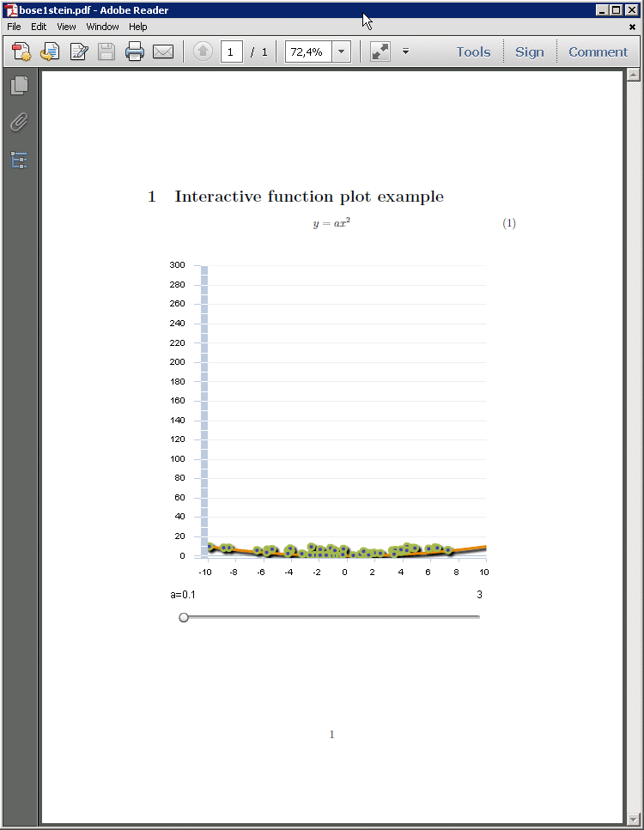Expand toolbar options small down arrow

405,51
